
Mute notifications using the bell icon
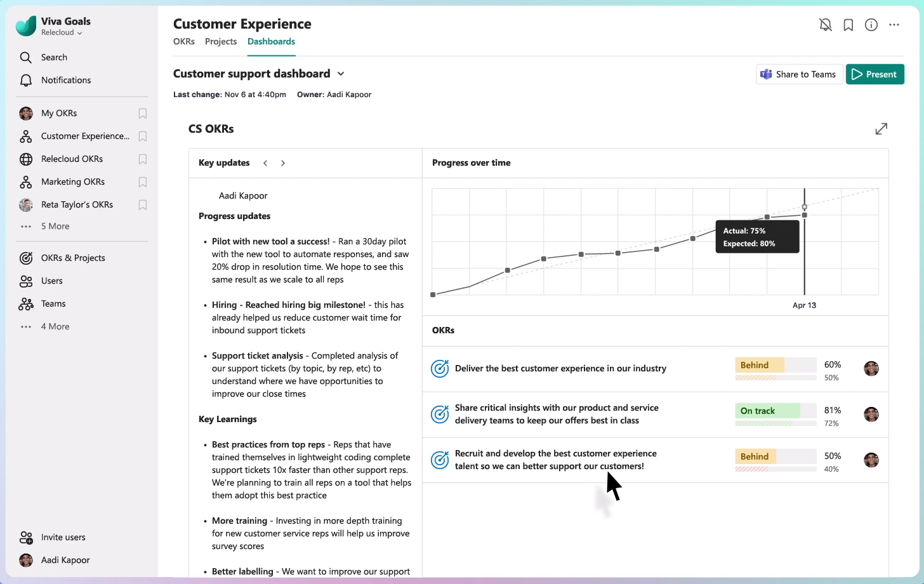(826, 24)
